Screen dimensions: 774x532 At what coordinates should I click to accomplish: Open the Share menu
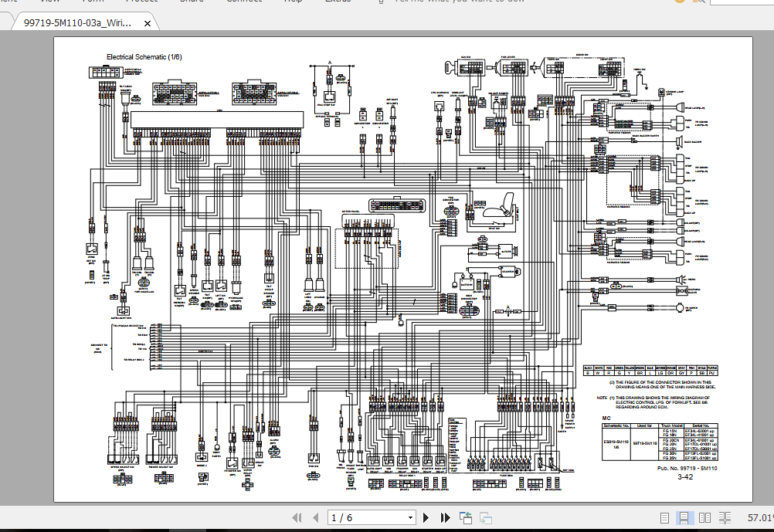(x=190, y=2)
